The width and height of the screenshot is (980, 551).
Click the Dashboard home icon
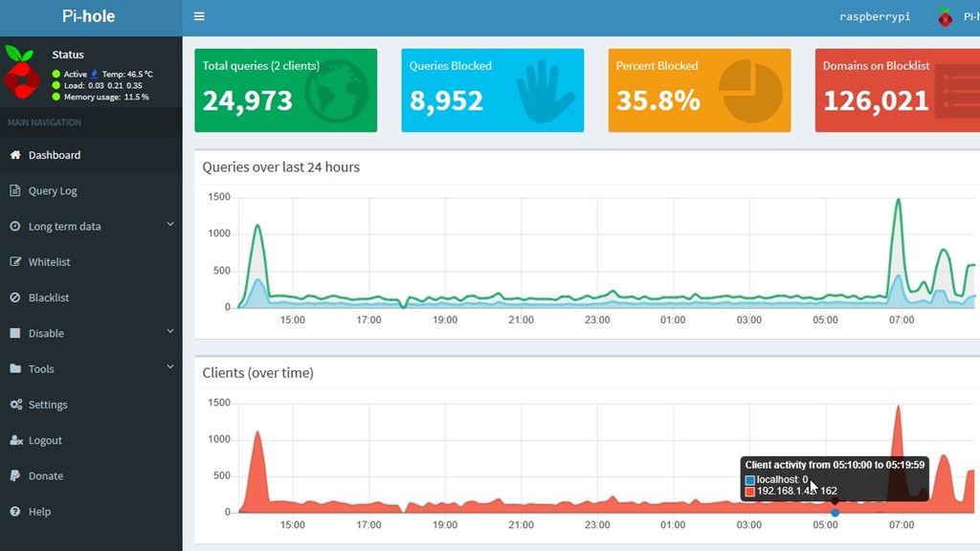pos(15,155)
